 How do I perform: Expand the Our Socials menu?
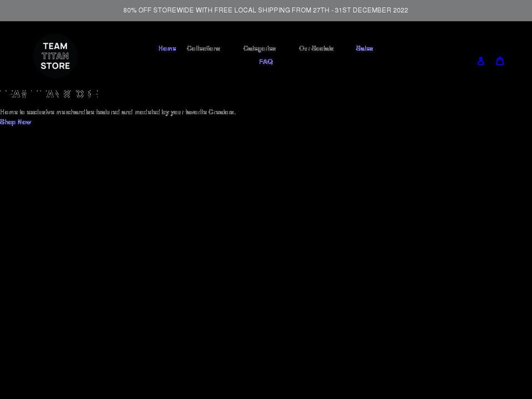[x=316, y=49]
